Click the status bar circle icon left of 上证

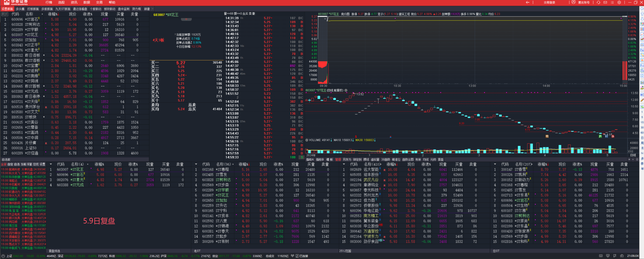3,256
